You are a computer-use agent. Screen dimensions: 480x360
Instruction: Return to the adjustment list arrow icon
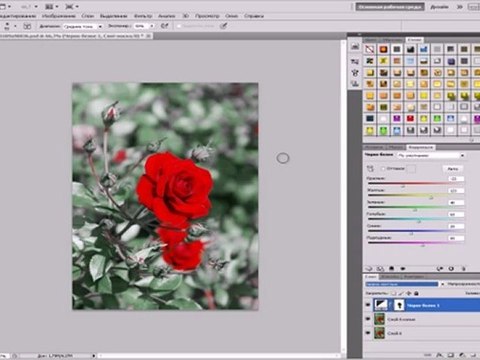(369, 268)
